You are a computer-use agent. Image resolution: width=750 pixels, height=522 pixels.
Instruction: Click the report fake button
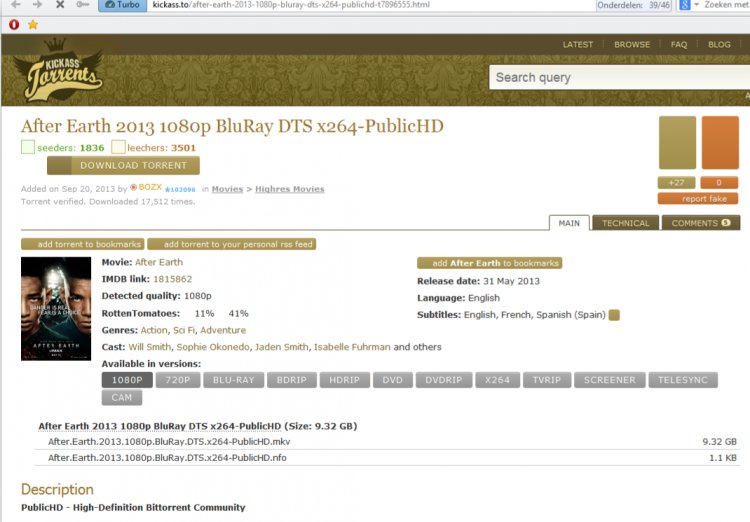pyautogui.click(x=698, y=199)
